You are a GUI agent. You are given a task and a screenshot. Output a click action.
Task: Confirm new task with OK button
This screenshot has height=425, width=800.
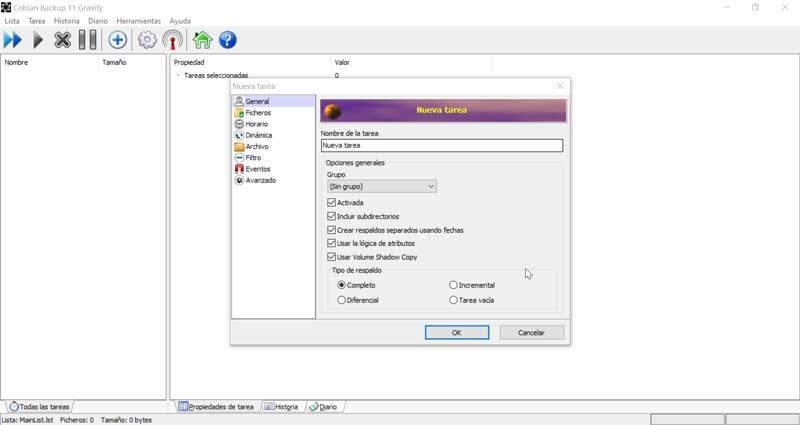457,333
